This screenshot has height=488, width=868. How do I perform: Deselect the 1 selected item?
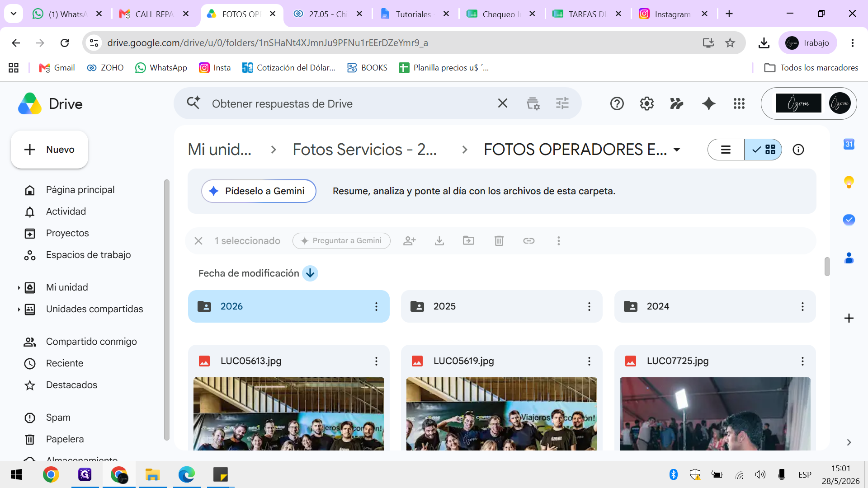(198, 241)
